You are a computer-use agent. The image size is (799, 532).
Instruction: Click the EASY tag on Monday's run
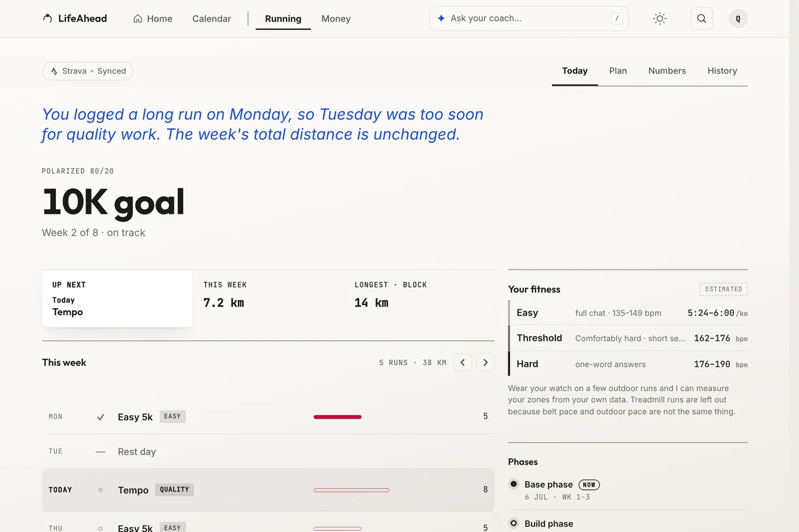tap(172, 417)
